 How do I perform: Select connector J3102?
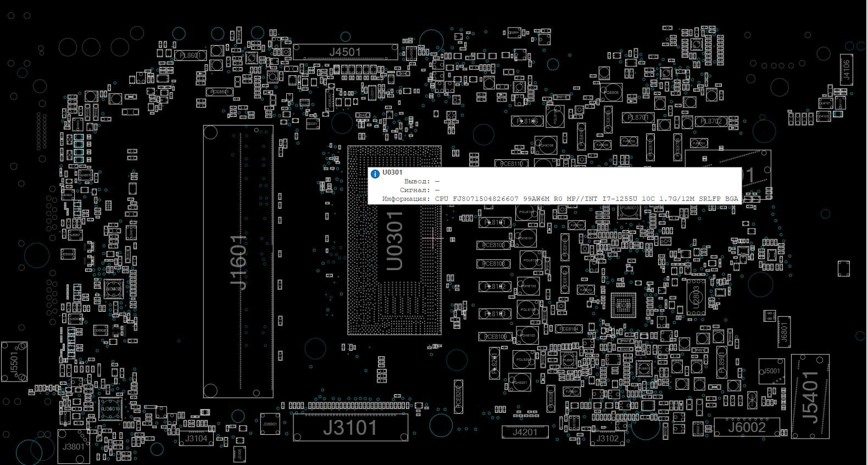[607, 438]
